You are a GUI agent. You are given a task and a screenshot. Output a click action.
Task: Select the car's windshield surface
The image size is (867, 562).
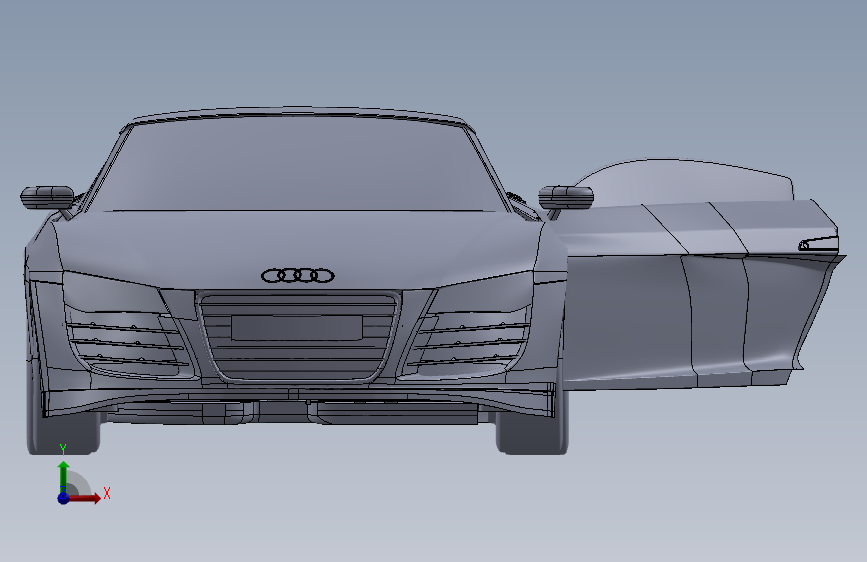(x=297, y=166)
